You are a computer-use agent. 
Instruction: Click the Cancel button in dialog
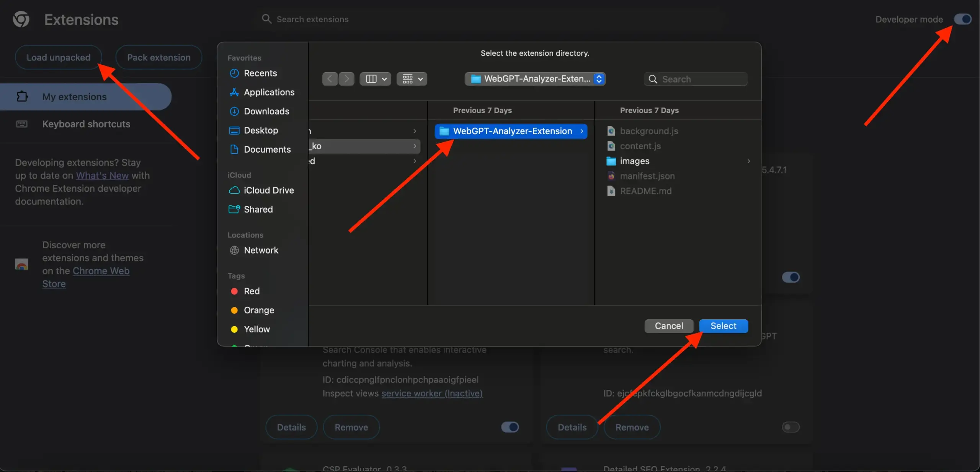point(669,326)
